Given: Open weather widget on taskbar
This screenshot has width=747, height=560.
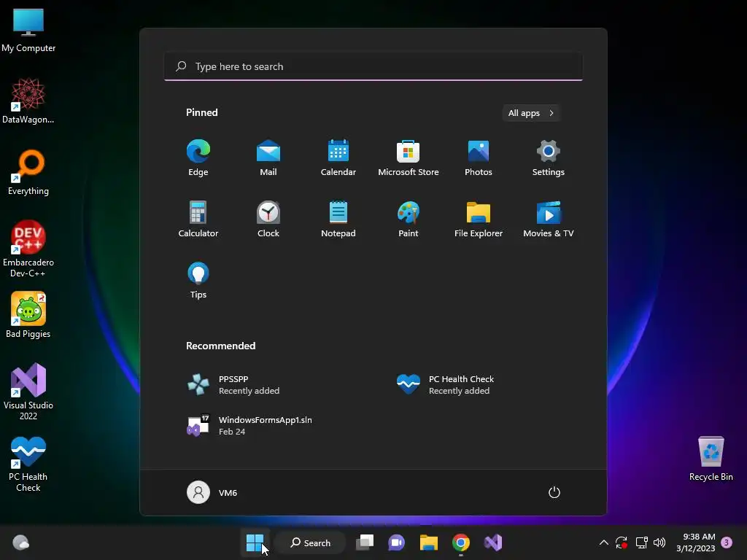Looking at the screenshot, I should tap(20, 542).
